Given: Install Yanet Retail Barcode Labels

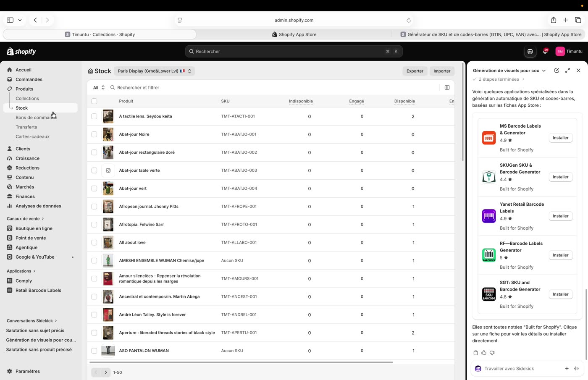Looking at the screenshot, I should (x=561, y=216).
